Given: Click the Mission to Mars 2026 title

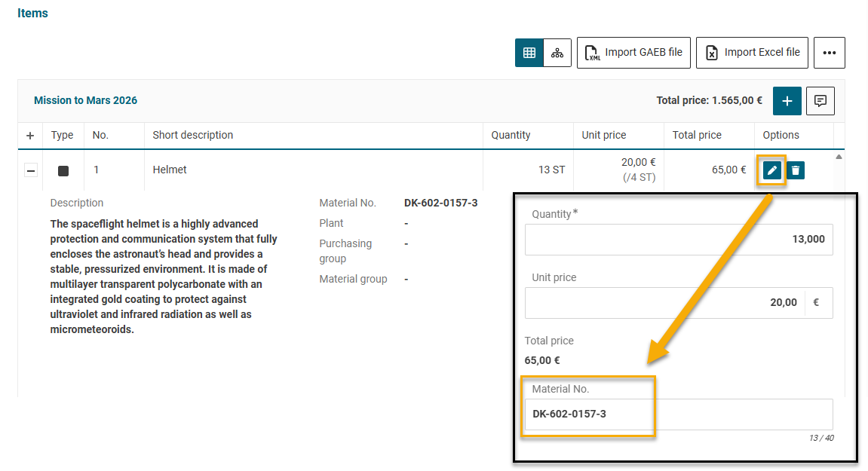Looking at the screenshot, I should (85, 100).
